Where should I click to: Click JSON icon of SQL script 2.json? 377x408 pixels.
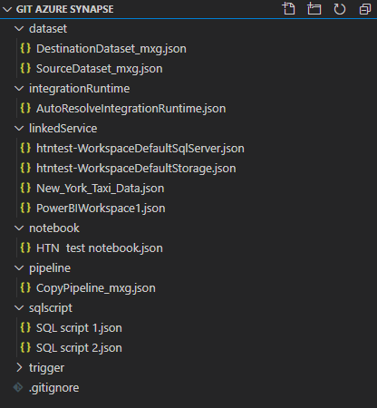(26, 348)
